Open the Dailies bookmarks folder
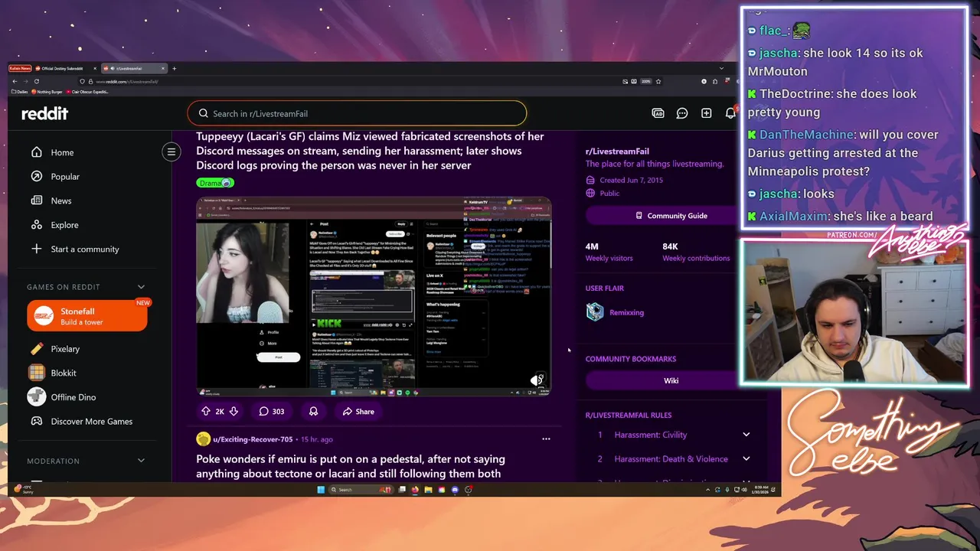 (x=19, y=92)
